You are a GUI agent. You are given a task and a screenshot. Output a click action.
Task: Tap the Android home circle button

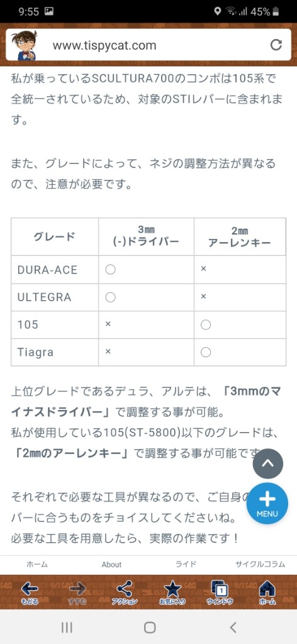pos(150,627)
